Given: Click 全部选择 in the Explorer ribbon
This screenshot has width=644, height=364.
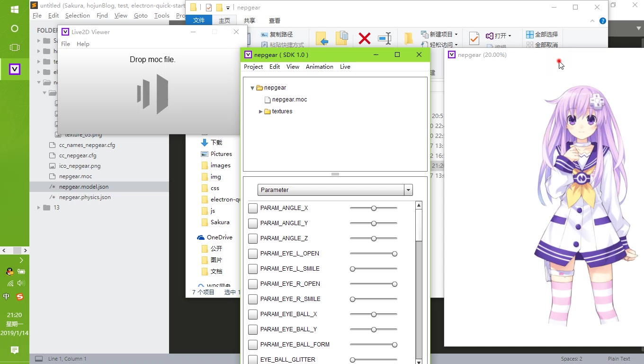Looking at the screenshot, I should 542,34.
